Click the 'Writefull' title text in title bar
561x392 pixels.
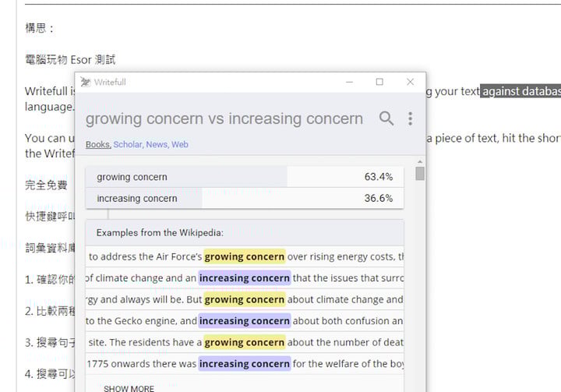point(110,83)
